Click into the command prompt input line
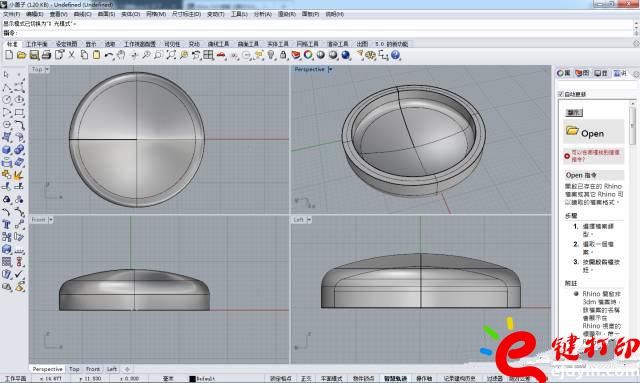This screenshot has width=640, height=383. click(318, 33)
